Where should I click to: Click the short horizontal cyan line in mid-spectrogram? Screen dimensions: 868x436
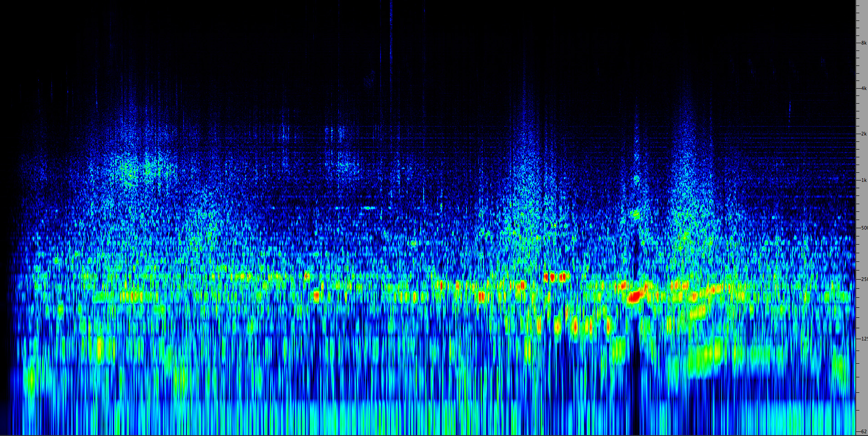click(x=368, y=208)
